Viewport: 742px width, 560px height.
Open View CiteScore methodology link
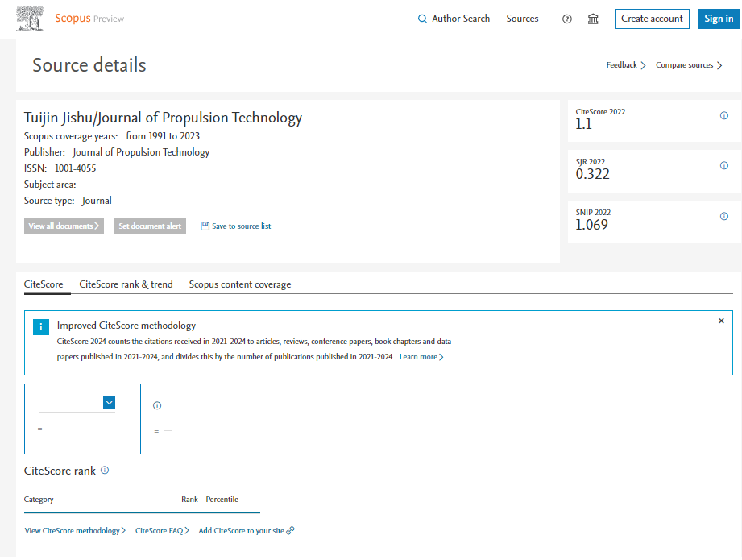coord(75,531)
